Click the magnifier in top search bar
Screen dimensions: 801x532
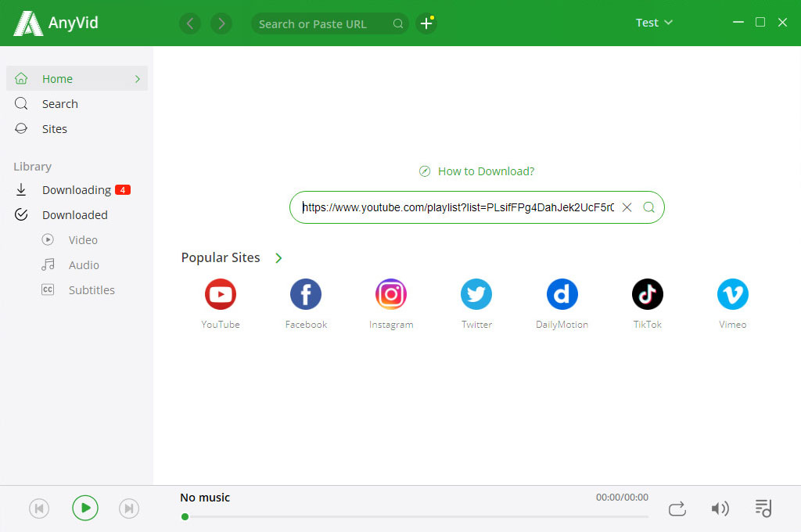click(x=398, y=23)
